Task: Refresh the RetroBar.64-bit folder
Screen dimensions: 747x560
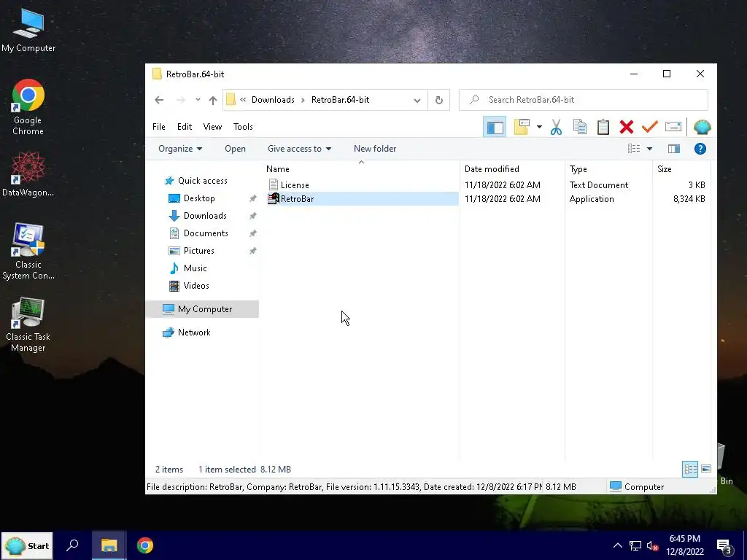Action: click(x=438, y=100)
